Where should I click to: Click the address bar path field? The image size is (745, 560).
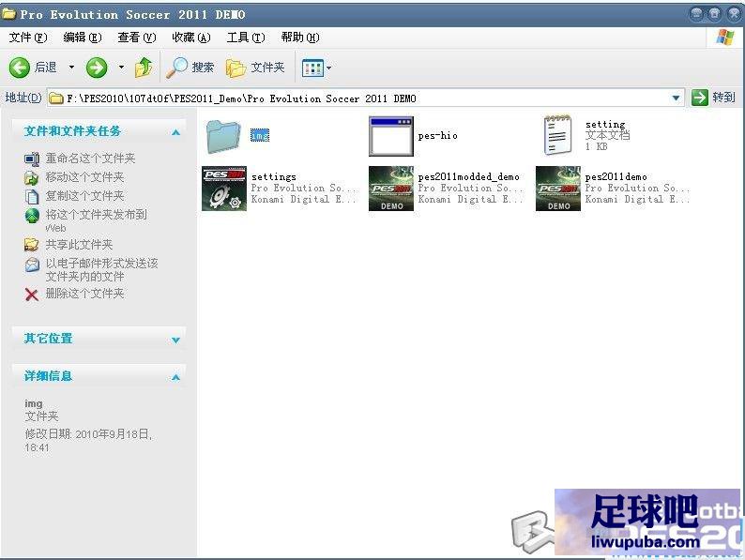pos(366,98)
